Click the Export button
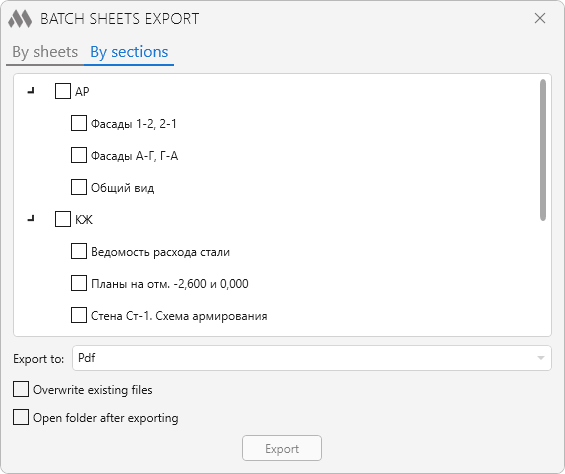The height and width of the screenshot is (474, 565). [x=282, y=448]
